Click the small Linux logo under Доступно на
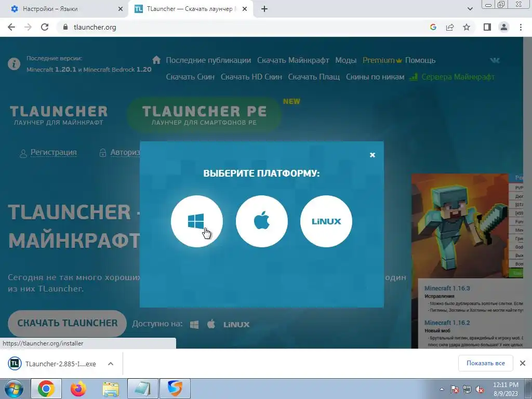532x399 pixels. 236,325
